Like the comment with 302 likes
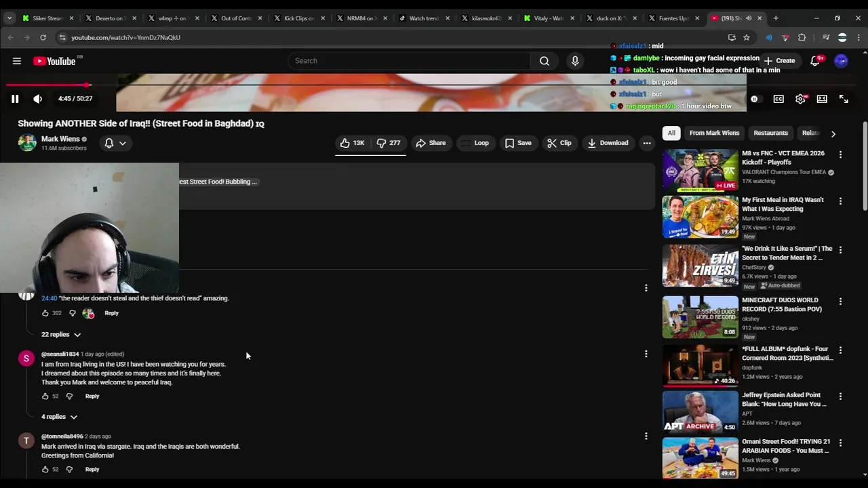 (x=45, y=313)
